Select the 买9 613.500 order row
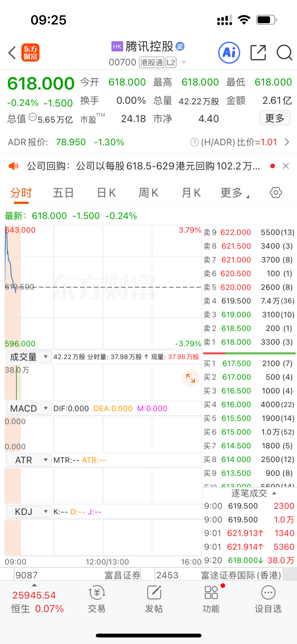This screenshot has width=297, height=644. pos(249,473)
